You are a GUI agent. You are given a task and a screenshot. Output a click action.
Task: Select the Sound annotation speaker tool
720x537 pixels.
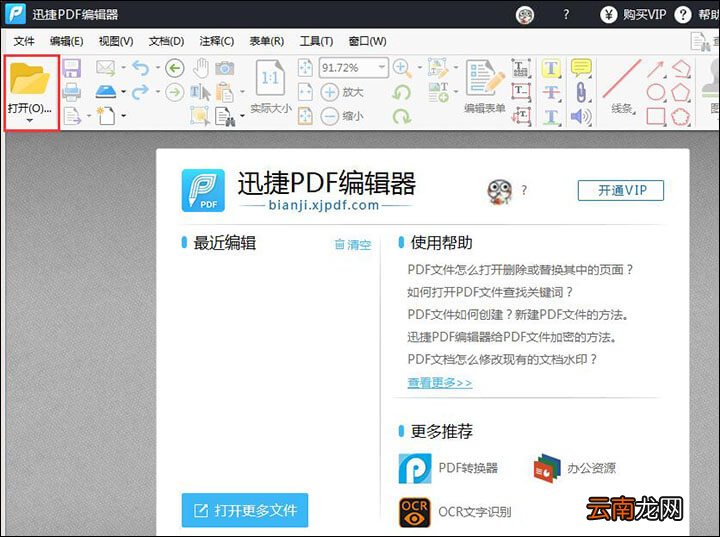click(581, 116)
